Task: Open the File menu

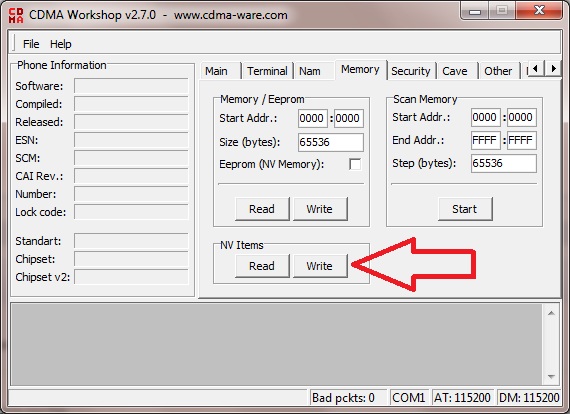Action: [x=31, y=44]
